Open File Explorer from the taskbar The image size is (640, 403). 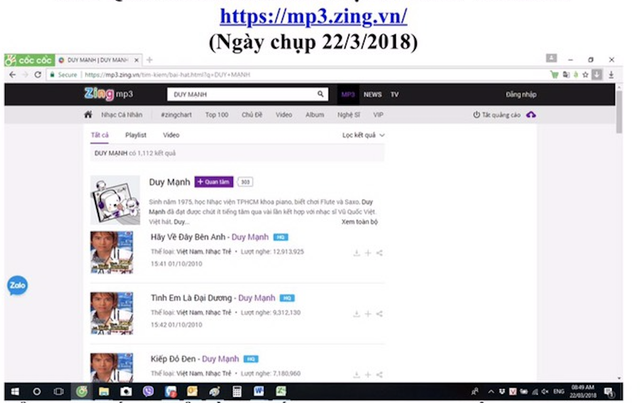[104, 392]
